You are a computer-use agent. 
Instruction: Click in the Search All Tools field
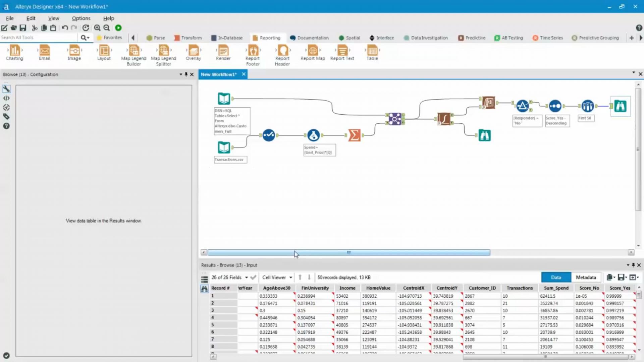coord(39,38)
